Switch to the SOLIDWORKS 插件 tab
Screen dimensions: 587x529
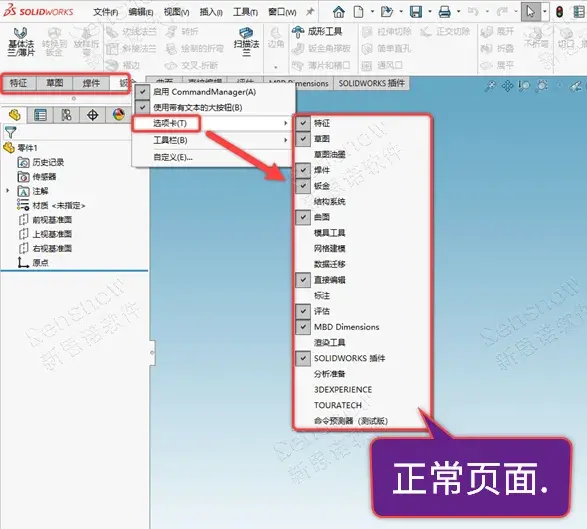372,83
